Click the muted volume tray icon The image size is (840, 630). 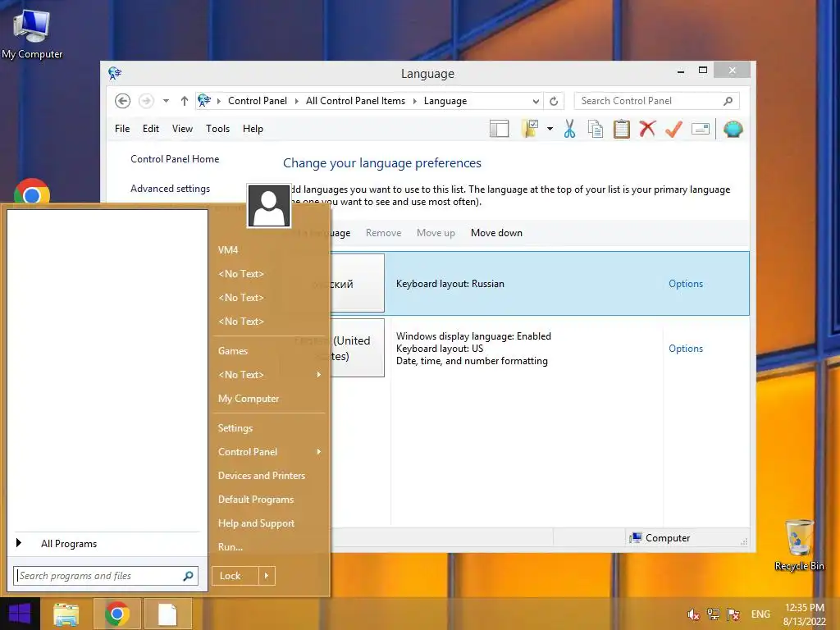point(693,614)
